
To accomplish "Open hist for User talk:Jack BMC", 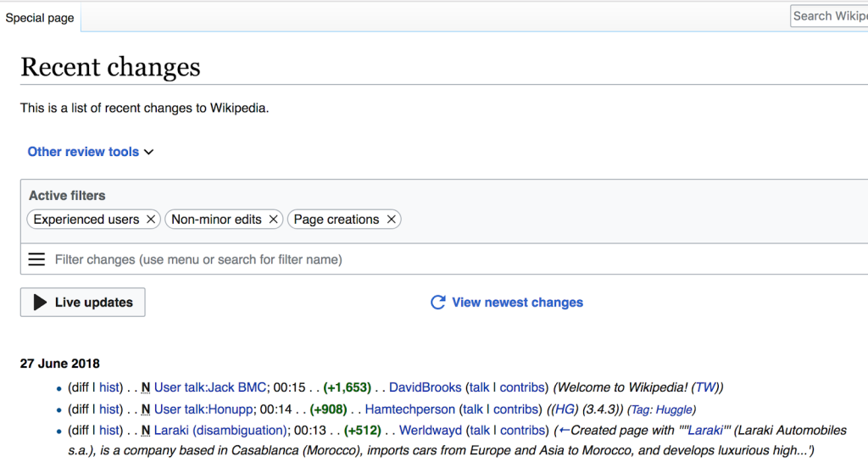I will point(109,387).
